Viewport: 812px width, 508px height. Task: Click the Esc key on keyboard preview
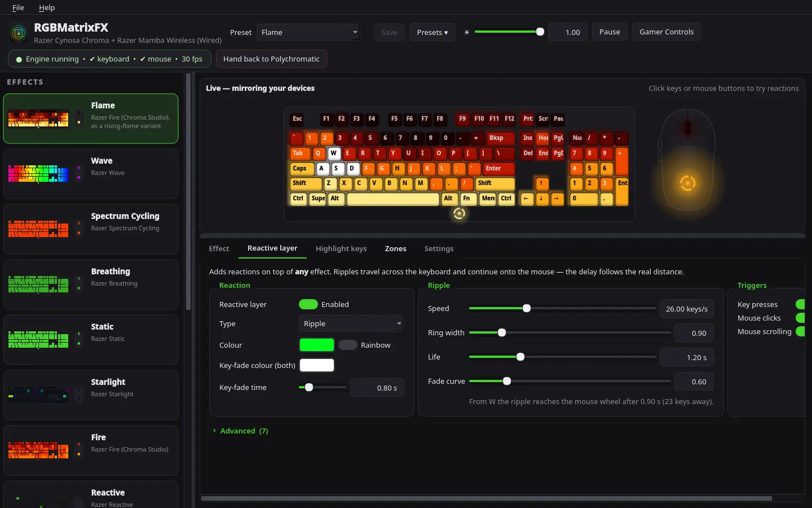[x=297, y=119]
